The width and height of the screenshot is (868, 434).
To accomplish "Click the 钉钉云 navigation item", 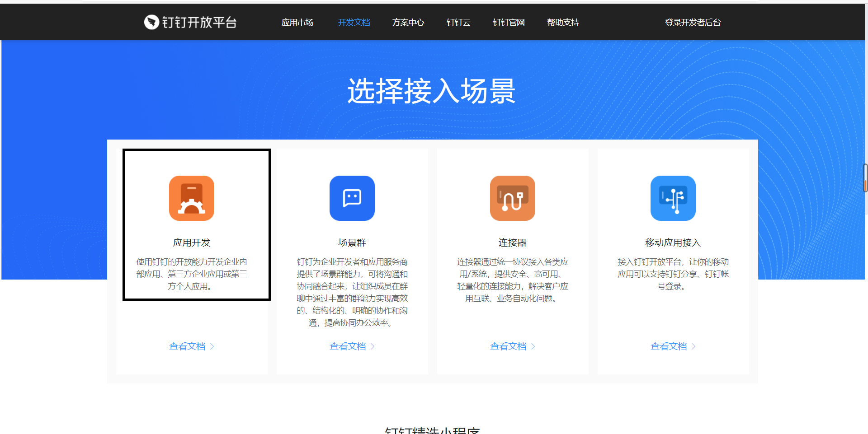I will coord(458,22).
